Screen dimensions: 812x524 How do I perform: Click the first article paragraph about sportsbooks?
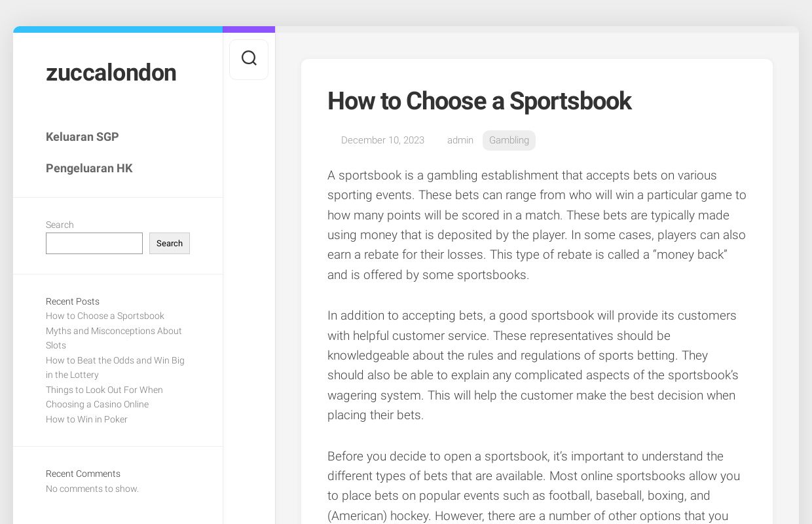(x=537, y=225)
